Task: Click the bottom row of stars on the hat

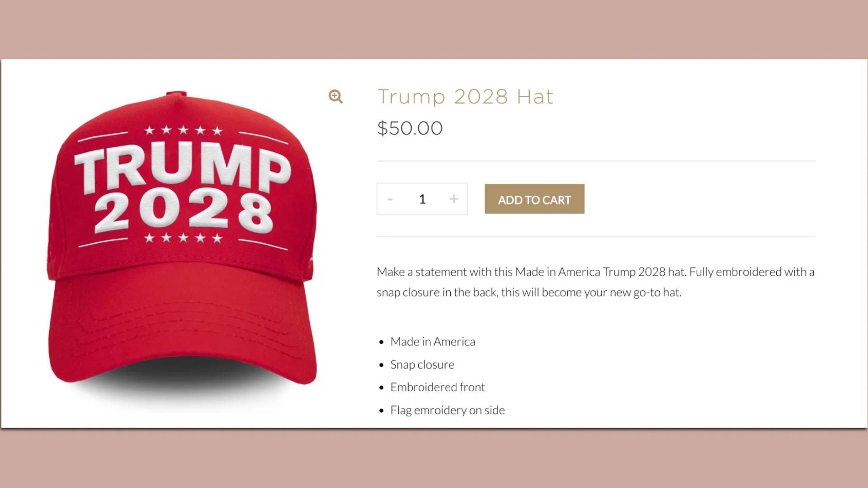Action: pos(183,238)
